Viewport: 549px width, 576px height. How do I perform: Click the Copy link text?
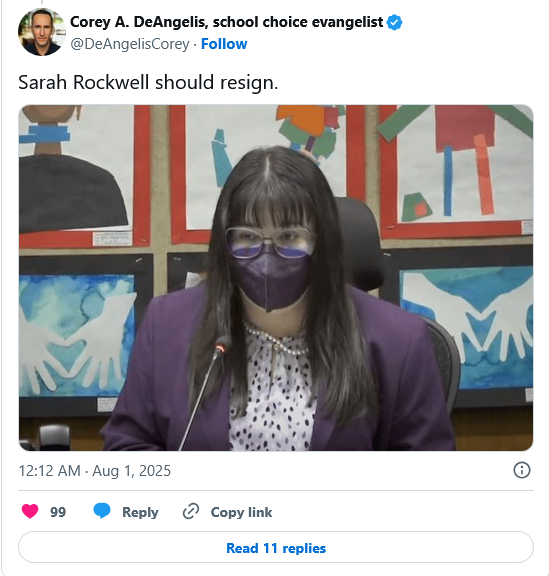click(x=241, y=512)
